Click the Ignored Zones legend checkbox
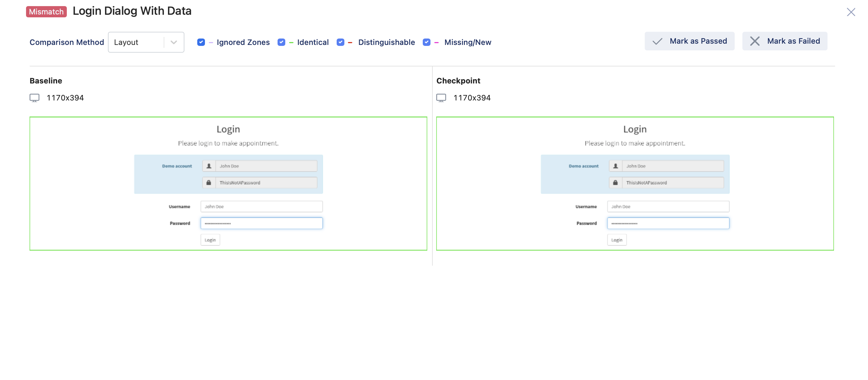 [201, 41]
